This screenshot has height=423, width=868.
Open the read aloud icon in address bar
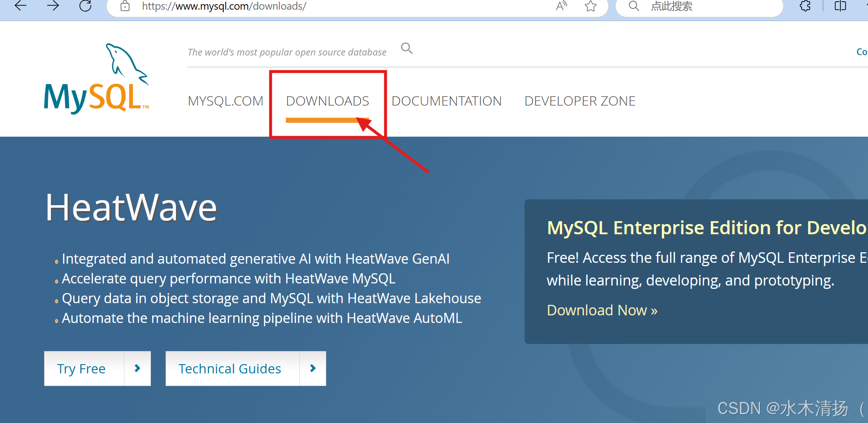pyautogui.click(x=561, y=6)
